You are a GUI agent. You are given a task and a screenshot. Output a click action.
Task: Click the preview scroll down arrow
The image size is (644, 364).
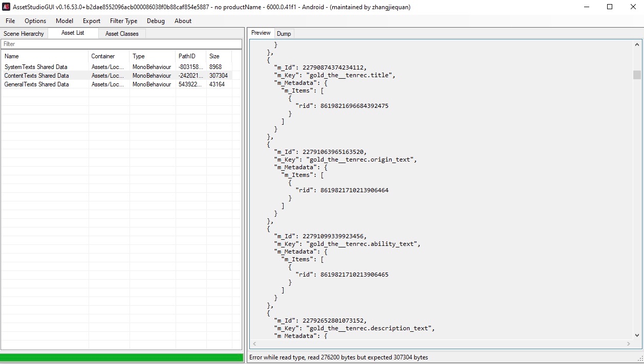click(x=637, y=335)
